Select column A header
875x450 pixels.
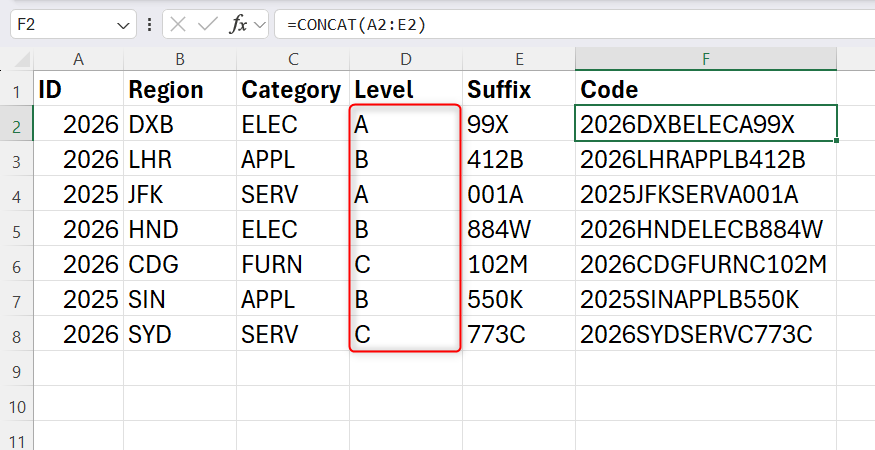pos(79,59)
